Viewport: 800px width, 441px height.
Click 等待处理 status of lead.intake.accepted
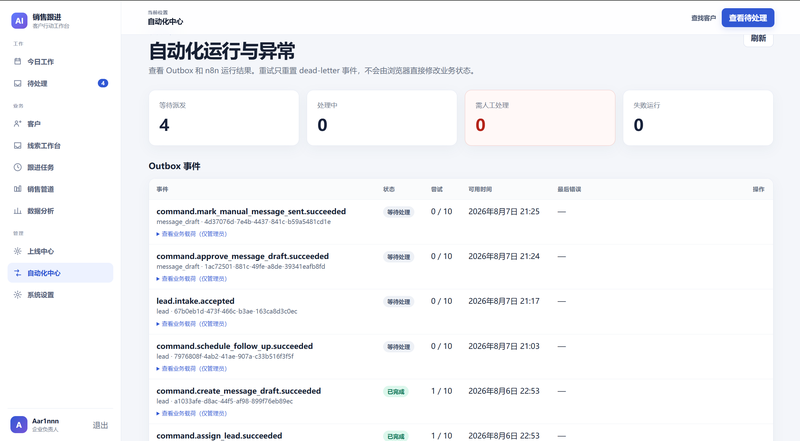pyautogui.click(x=398, y=302)
